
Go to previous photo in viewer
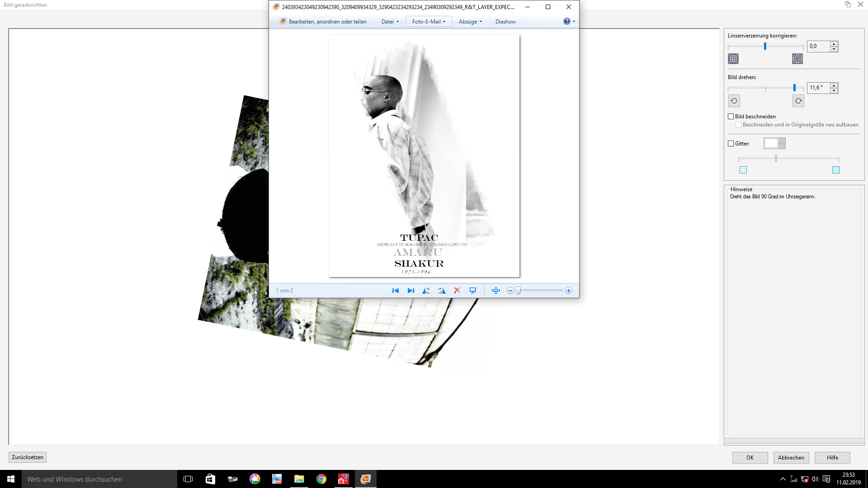click(x=396, y=291)
